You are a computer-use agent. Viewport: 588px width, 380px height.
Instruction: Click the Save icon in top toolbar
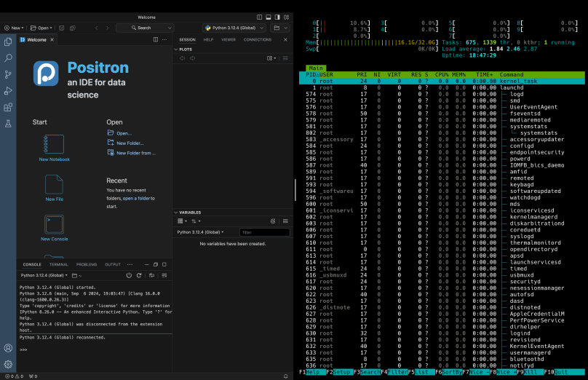click(x=62, y=28)
